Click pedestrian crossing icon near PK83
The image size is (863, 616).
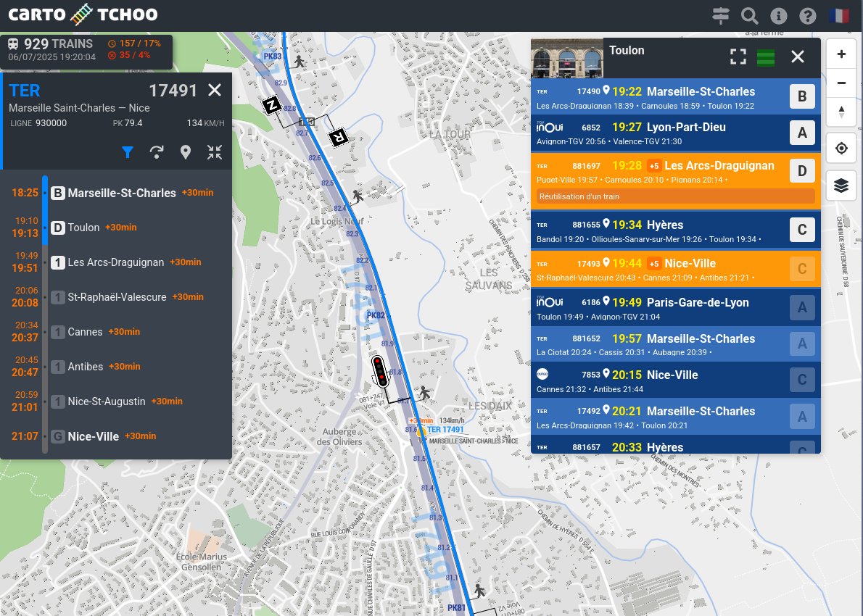coord(299,61)
